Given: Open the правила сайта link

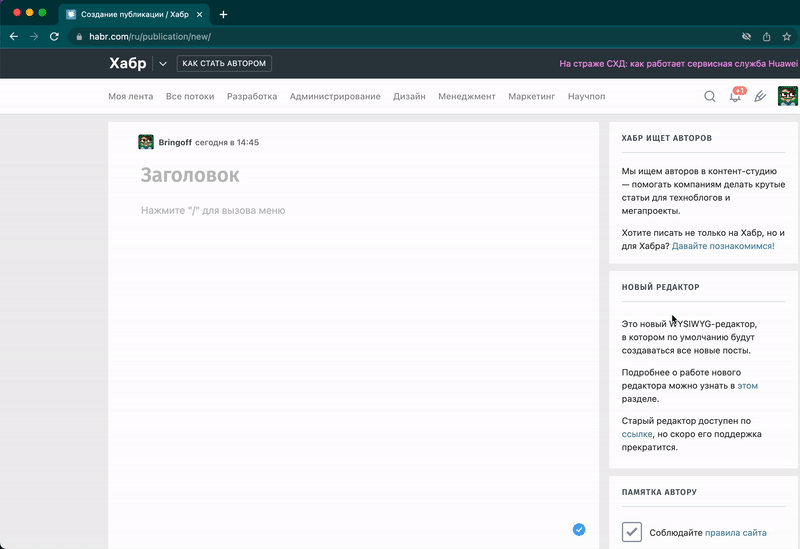Looking at the screenshot, I should (736, 533).
